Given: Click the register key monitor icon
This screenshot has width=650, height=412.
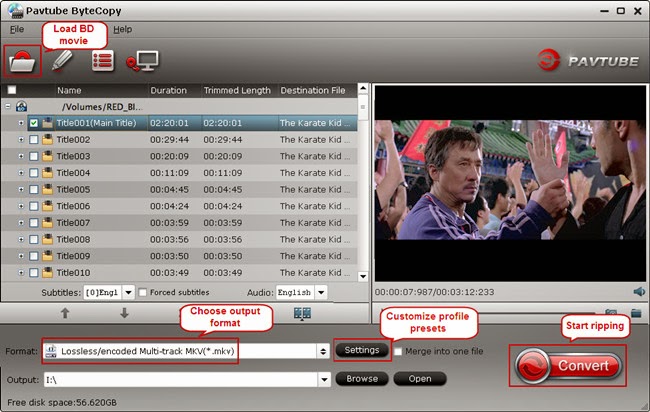Looking at the screenshot, I should click(142, 61).
